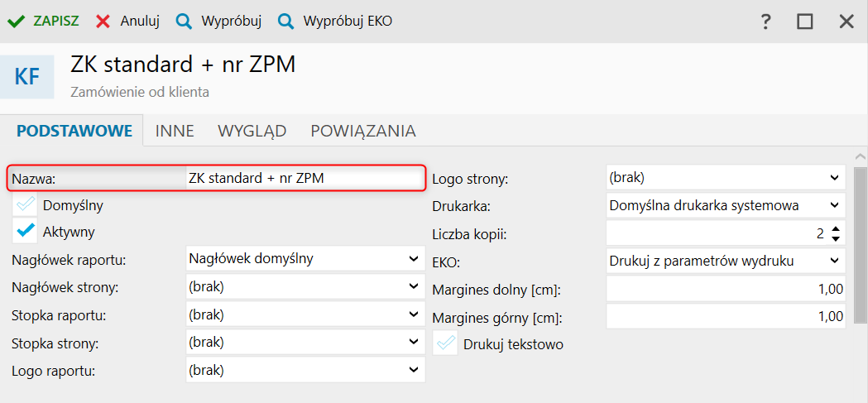Enable the Drukuj tekstowo checkbox

(x=447, y=343)
